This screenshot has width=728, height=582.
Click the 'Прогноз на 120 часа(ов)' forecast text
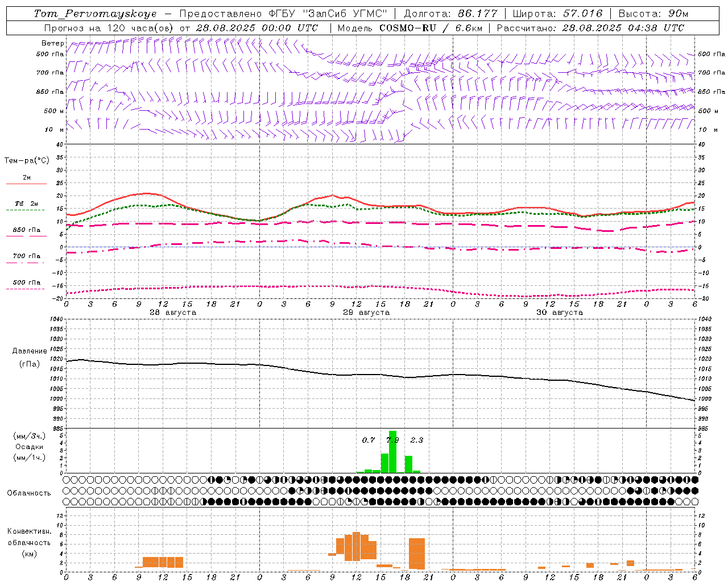pos(109,28)
